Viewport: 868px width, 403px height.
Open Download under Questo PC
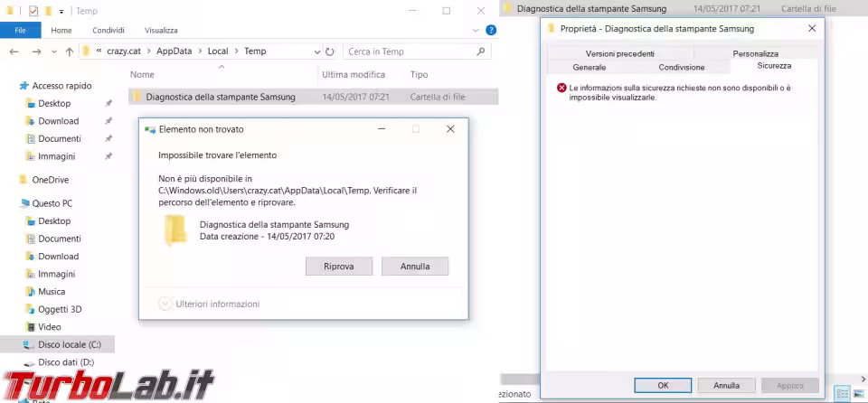coord(58,257)
